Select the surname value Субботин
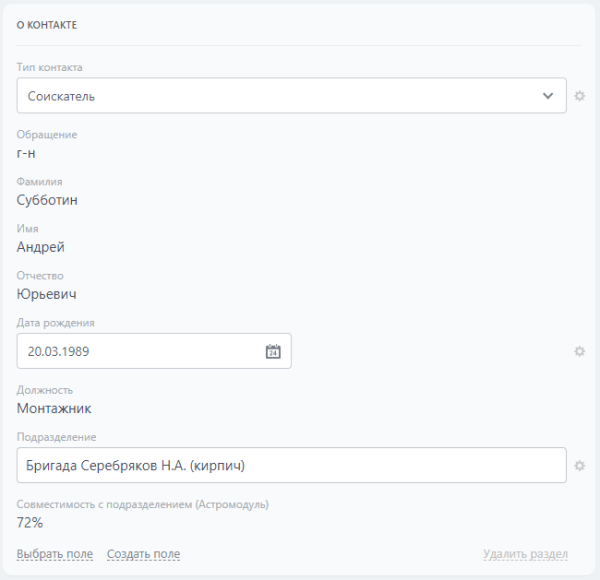This screenshot has width=600, height=580. tap(47, 200)
